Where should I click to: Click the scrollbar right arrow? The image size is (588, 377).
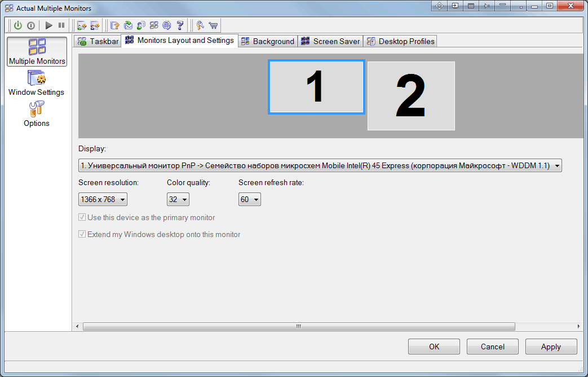tap(578, 326)
